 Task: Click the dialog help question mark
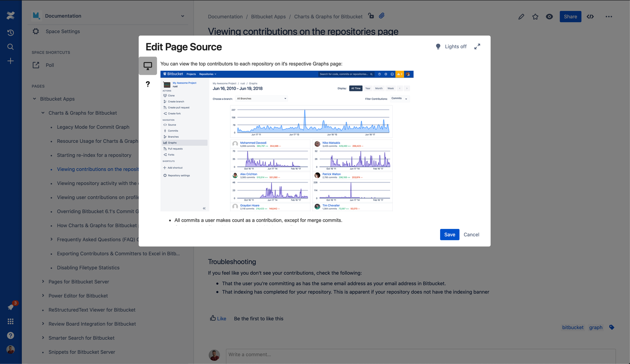[x=148, y=84]
